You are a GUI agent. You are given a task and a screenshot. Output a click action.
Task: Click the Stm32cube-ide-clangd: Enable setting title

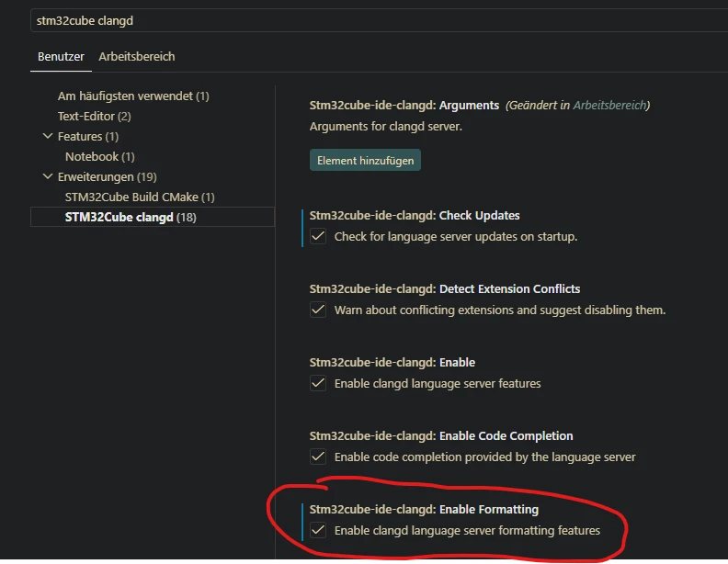click(x=392, y=362)
